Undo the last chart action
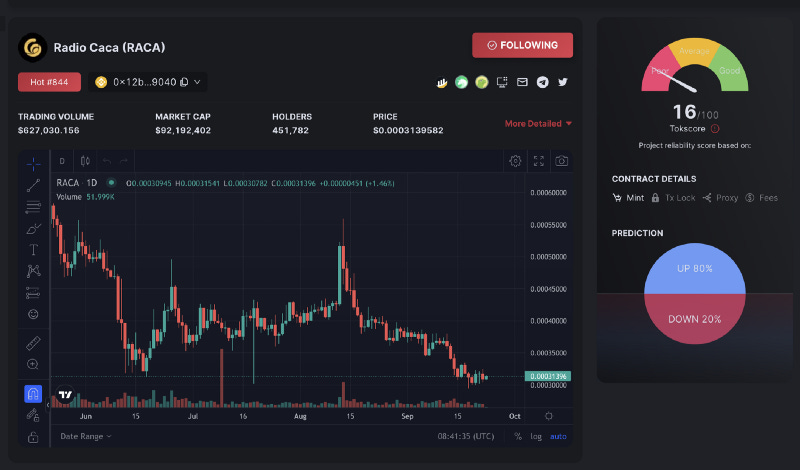The height and width of the screenshot is (470, 800). click(x=107, y=161)
